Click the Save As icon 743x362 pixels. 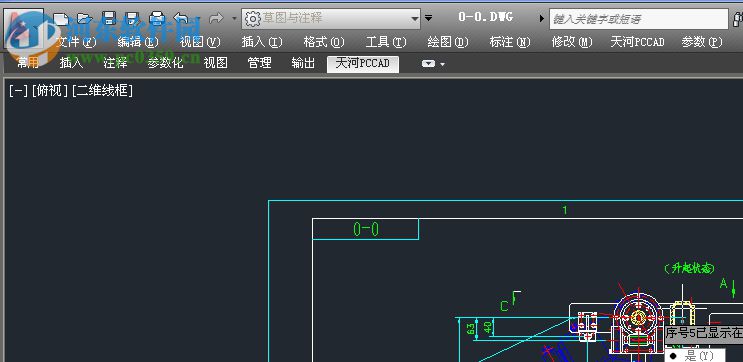133,19
